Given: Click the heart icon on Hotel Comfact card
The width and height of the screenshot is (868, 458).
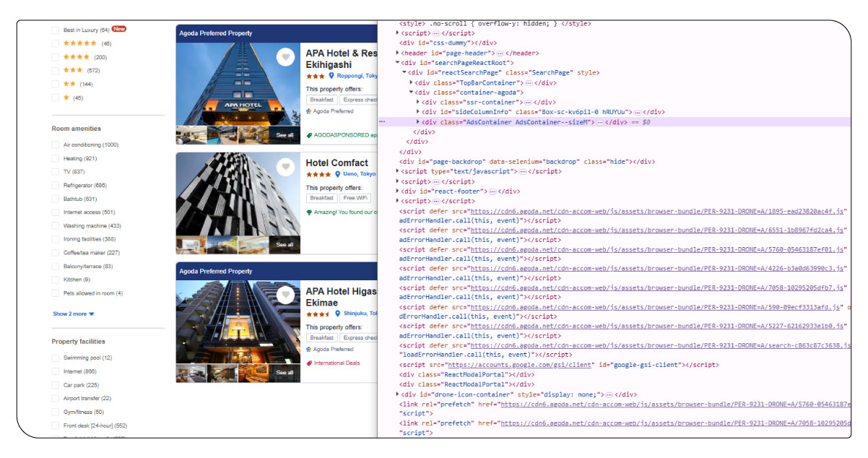Looking at the screenshot, I should point(285,166).
